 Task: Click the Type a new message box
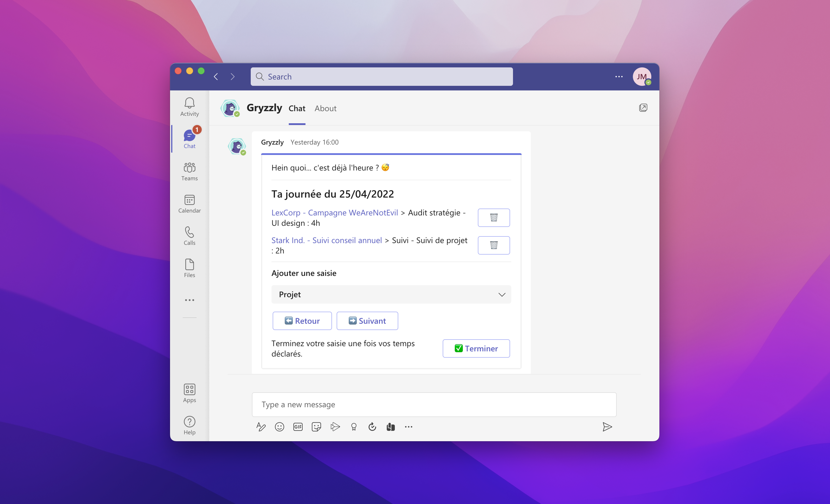[x=434, y=404]
